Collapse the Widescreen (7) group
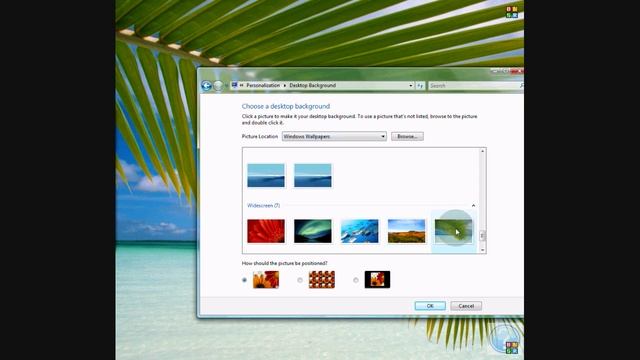640x360 pixels. click(x=473, y=205)
